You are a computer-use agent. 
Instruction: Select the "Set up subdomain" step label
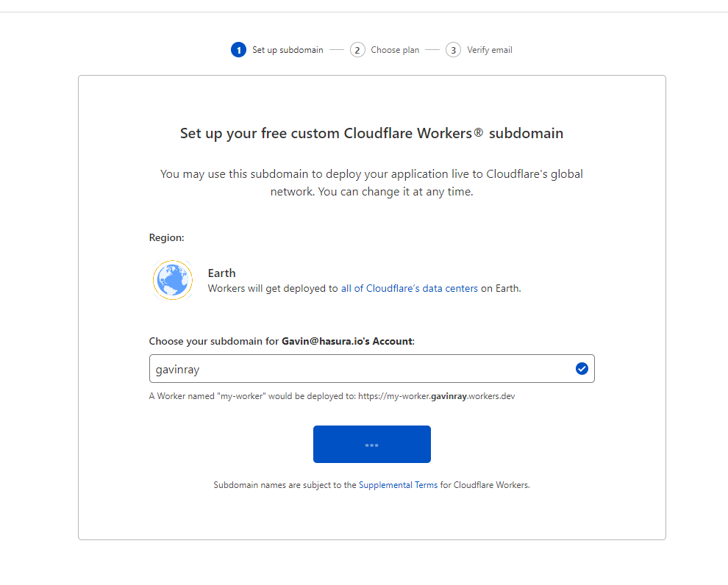point(288,49)
